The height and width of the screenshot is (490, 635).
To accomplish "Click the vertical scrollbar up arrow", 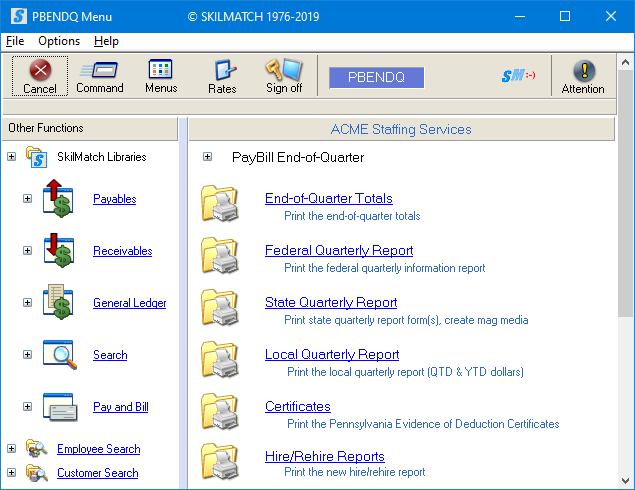I will (x=625, y=62).
